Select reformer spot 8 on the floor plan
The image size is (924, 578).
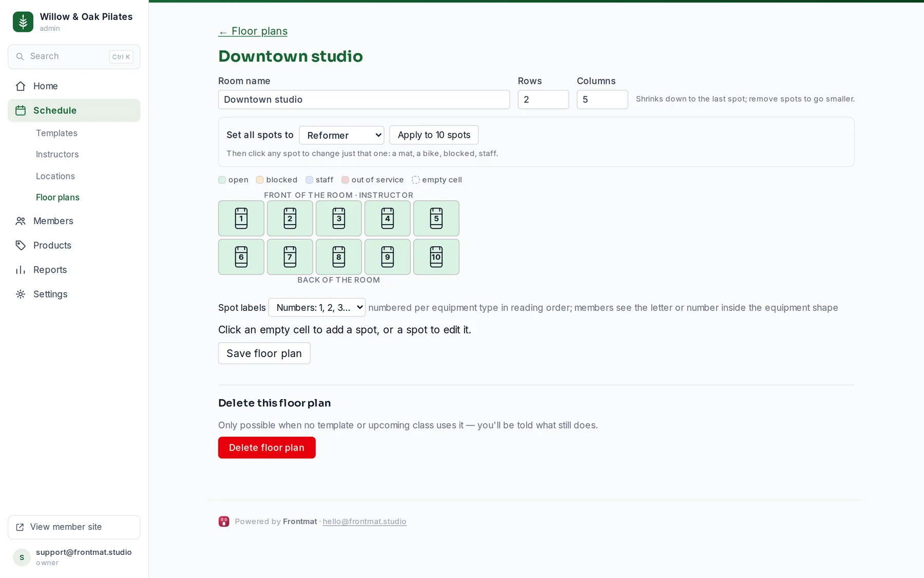click(339, 257)
